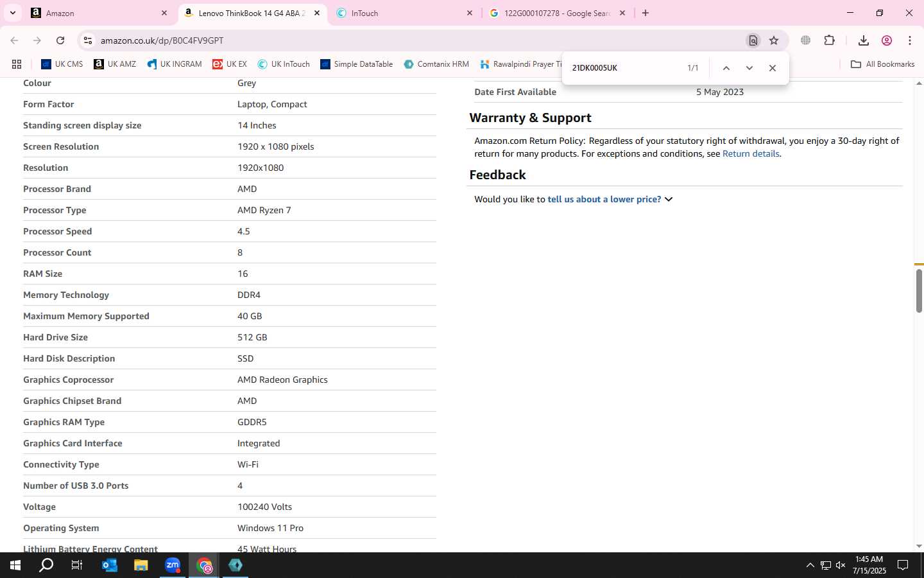Open the globe extension icon
Viewport: 924px width, 578px height.
[806, 40]
